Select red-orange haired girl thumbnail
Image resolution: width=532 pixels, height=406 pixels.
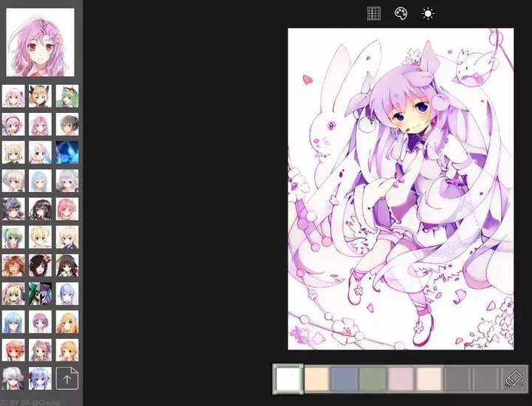click(x=13, y=350)
